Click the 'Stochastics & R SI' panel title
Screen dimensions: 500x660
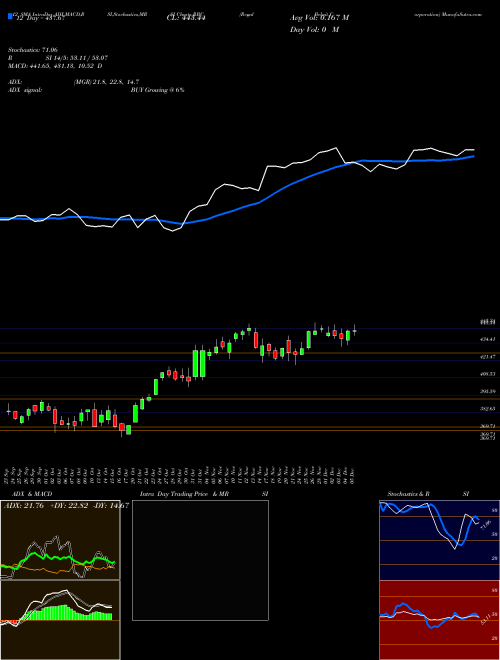click(x=428, y=494)
